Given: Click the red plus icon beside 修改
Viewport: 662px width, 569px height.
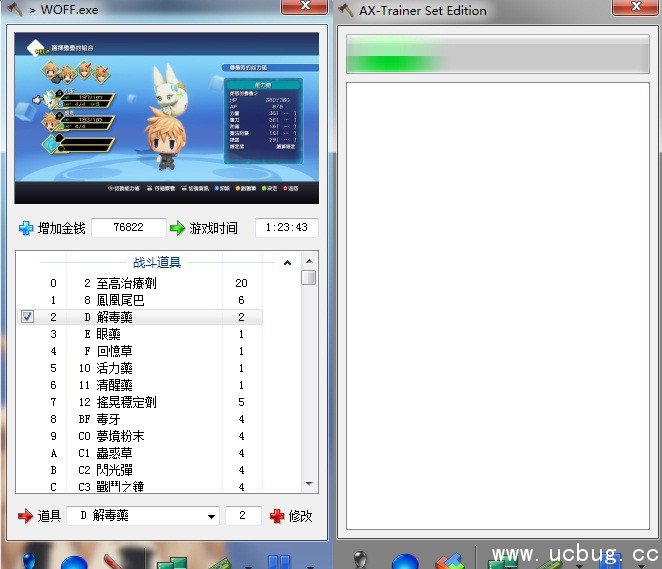Looking at the screenshot, I should 277,516.
